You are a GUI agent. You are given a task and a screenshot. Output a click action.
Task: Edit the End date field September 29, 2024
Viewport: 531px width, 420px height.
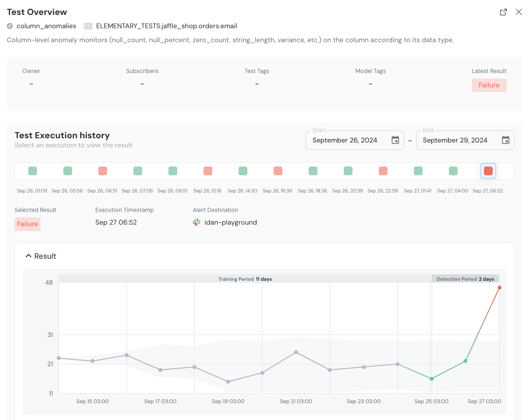pyautogui.click(x=465, y=140)
